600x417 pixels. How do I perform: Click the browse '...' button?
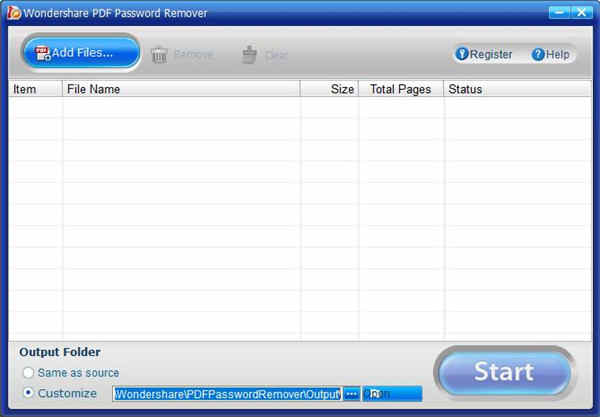[351, 394]
